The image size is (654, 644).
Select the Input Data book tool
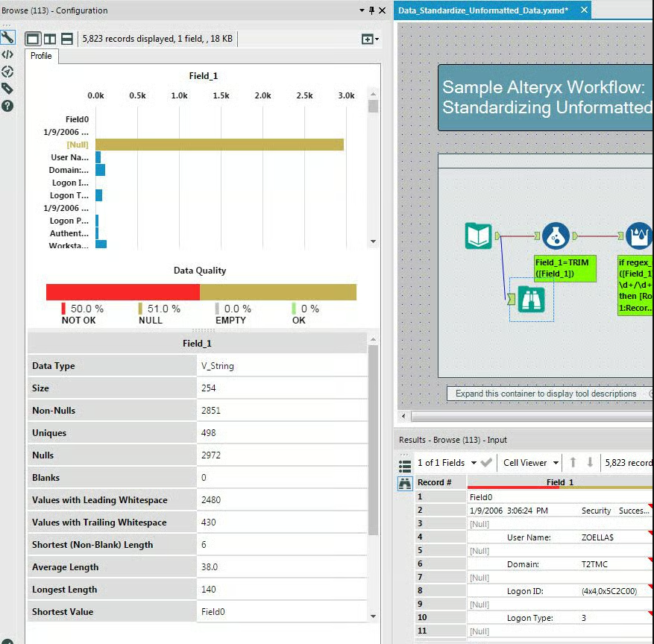tap(479, 236)
